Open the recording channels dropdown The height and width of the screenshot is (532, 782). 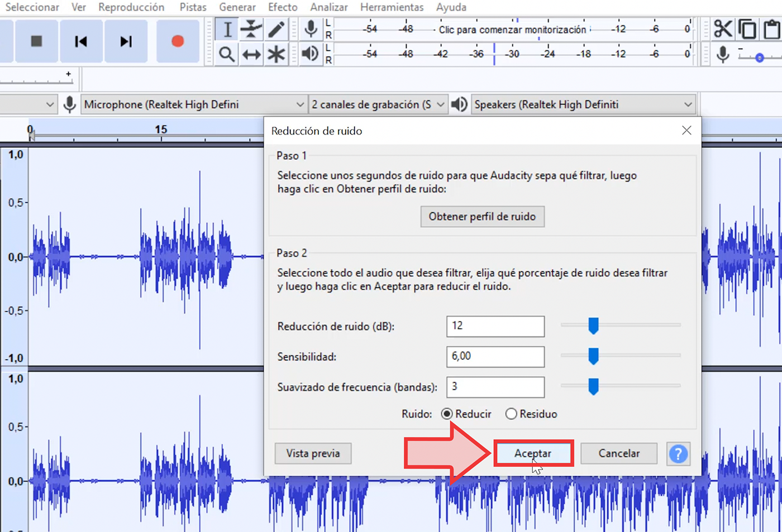tap(378, 104)
